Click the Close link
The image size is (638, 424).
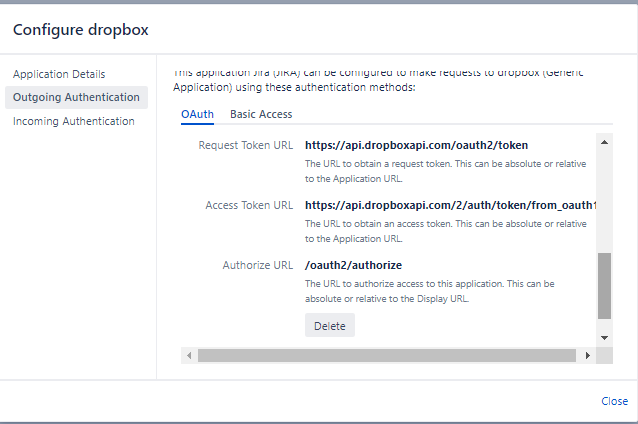click(614, 401)
